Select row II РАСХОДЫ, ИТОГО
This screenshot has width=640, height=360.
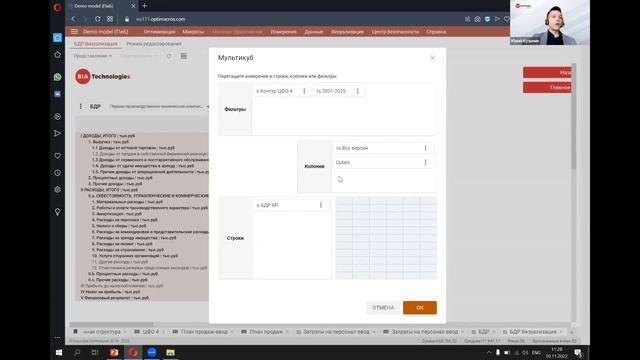pos(109,190)
